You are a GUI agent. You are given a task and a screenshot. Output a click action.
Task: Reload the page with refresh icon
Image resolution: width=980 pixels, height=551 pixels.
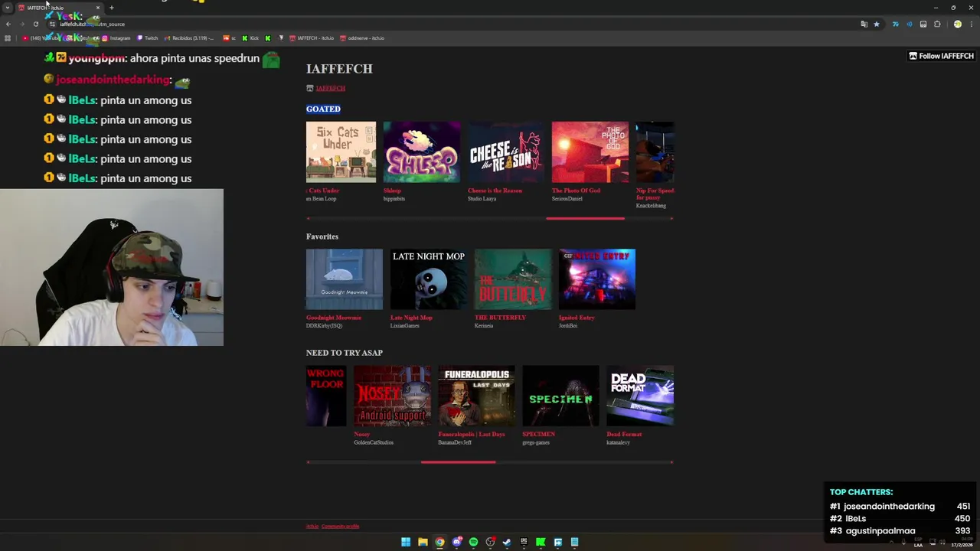35,24
